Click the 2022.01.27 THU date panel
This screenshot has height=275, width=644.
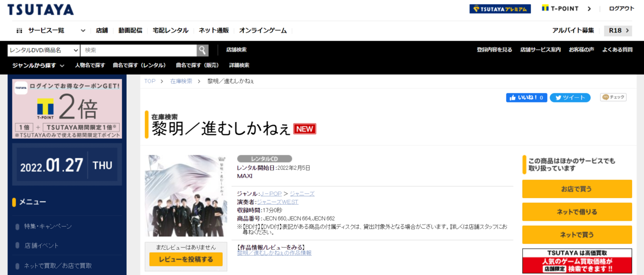click(x=67, y=165)
